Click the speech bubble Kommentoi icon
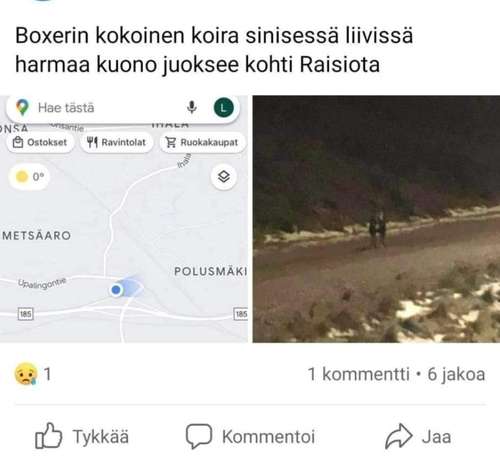Screen dimensions: 500x463 click(x=199, y=436)
